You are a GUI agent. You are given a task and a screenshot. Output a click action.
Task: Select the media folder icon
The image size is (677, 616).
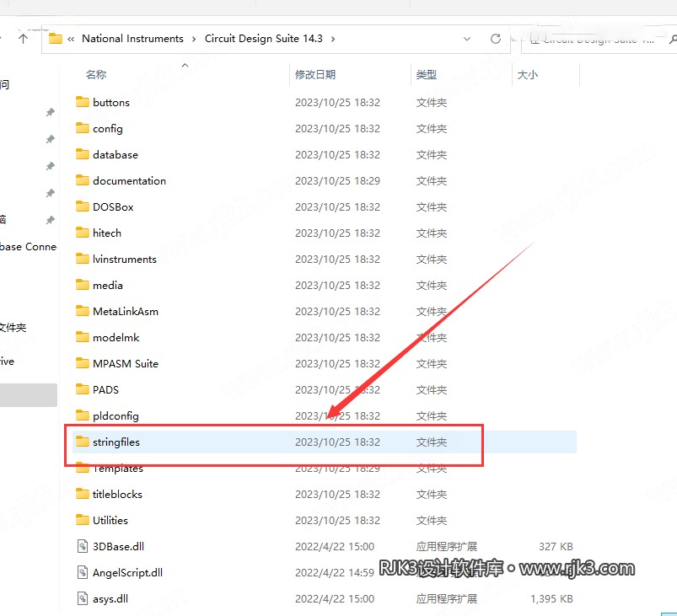click(82, 285)
